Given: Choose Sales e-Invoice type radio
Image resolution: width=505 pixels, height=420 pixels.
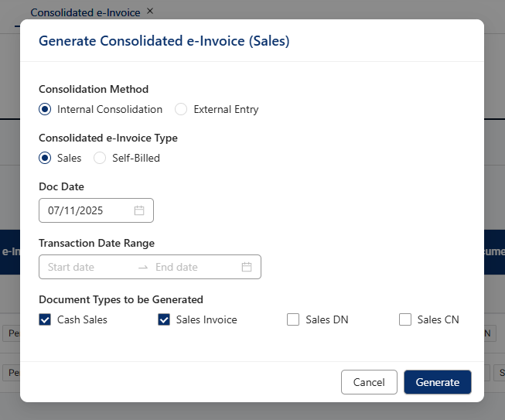Looking at the screenshot, I should (x=45, y=158).
